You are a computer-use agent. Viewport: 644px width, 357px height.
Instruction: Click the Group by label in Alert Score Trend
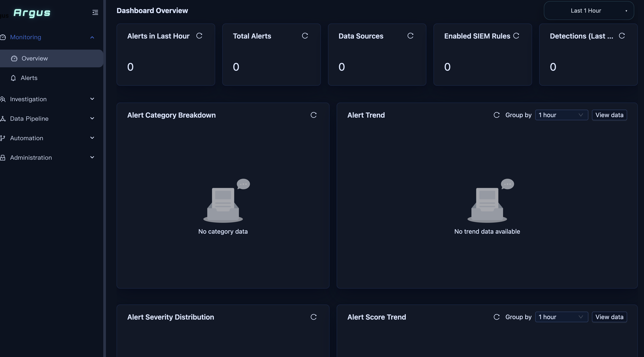tap(518, 317)
